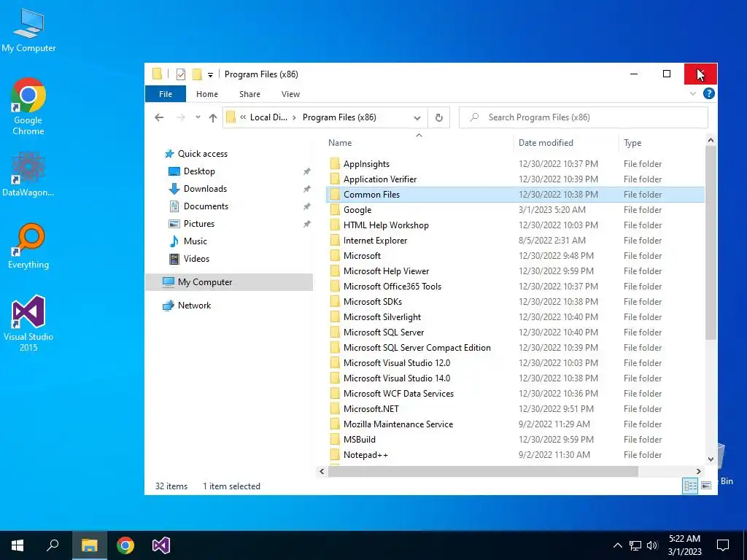Go up one folder level arrow
Screen dimensions: 747x560
tap(212, 117)
